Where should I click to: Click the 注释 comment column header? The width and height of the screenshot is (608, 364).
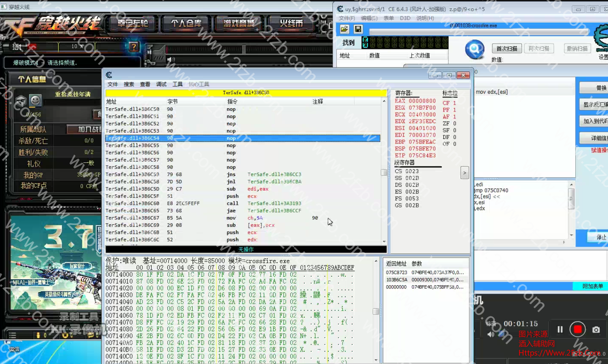318,101
